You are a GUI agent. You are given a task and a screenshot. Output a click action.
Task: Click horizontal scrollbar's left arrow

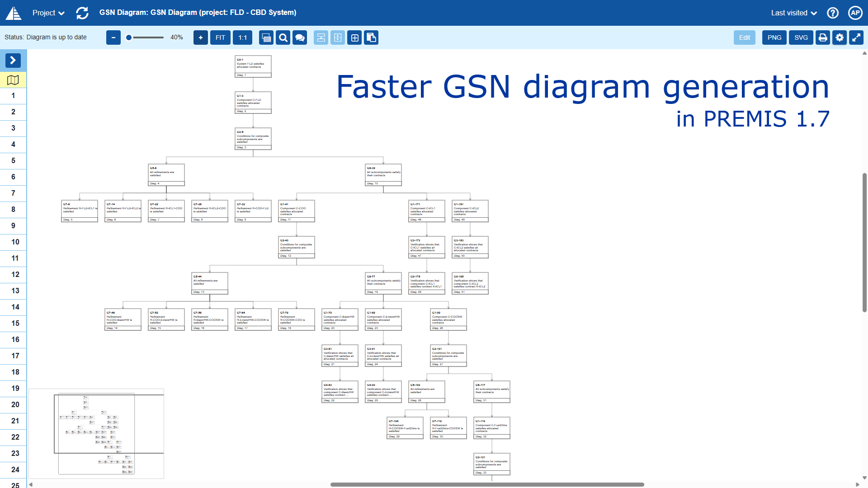click(x=31, y=484)
